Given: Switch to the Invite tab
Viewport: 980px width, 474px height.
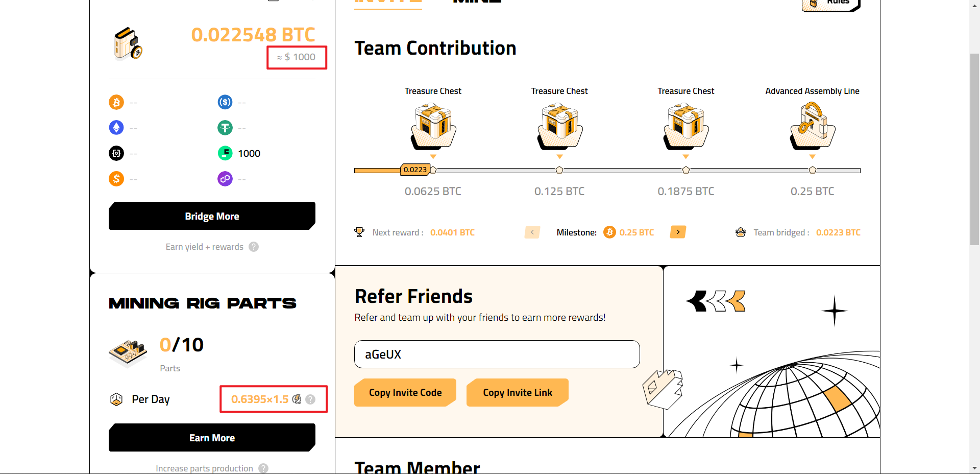Looking at the screenshot, I should (x=388, y=3).
